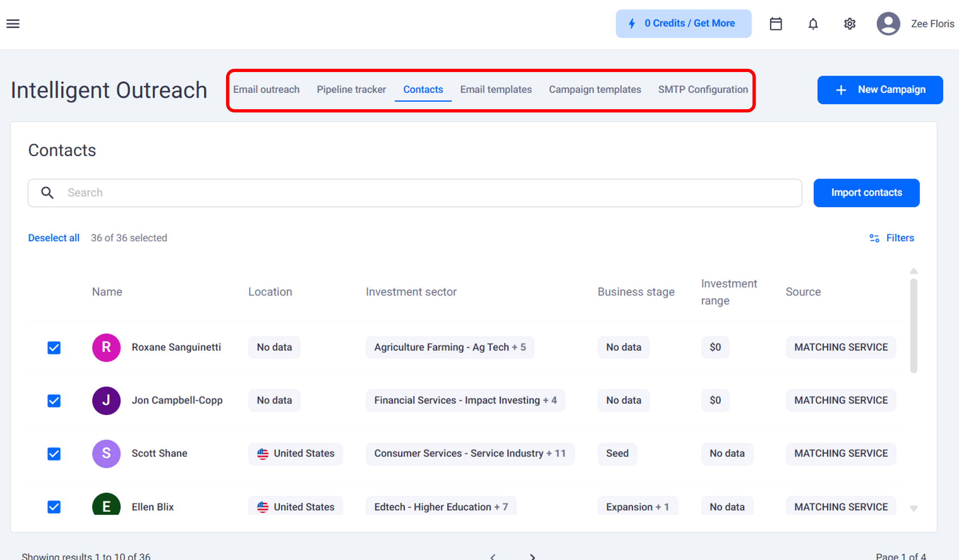Switch to Pipeline tracker tab

pos(351,90)
